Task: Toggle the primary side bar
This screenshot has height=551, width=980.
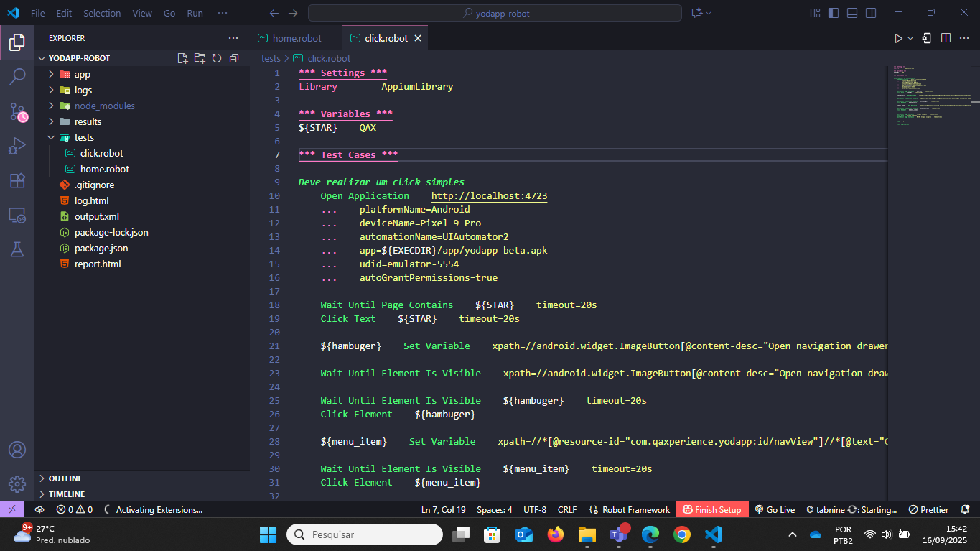Action: [x=834, y=13]
